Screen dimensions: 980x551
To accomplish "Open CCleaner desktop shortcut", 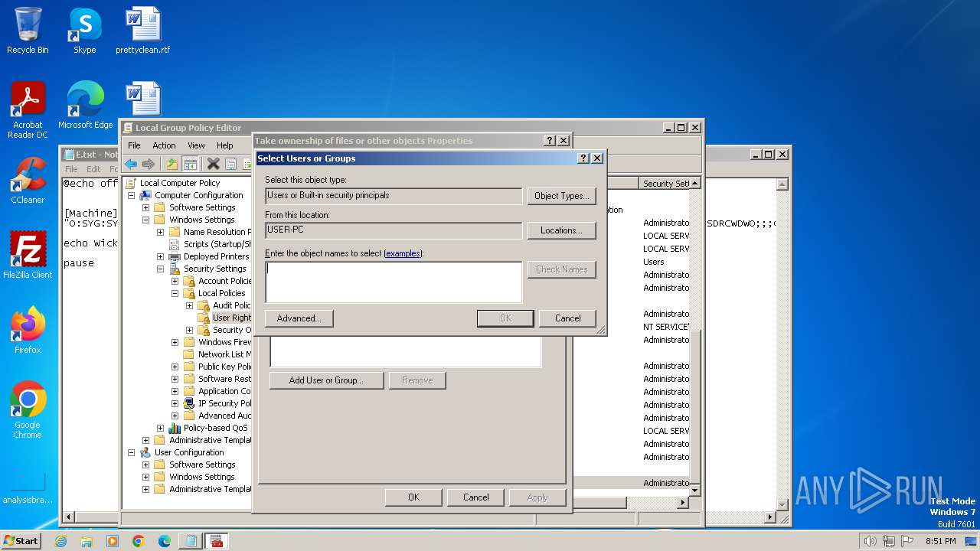I will [x=28, y=181].
